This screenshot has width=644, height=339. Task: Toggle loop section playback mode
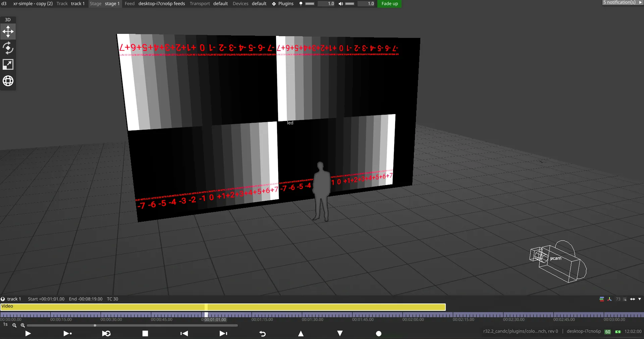[x=106, y=333]
